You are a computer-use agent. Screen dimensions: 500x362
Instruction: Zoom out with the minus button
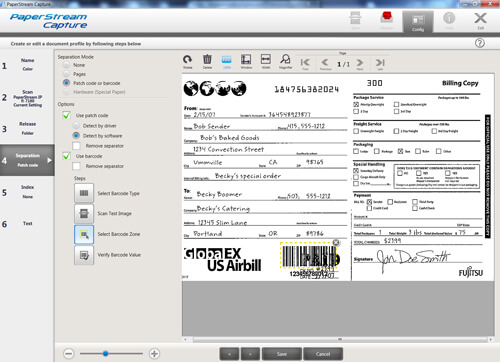click(69, 353)
